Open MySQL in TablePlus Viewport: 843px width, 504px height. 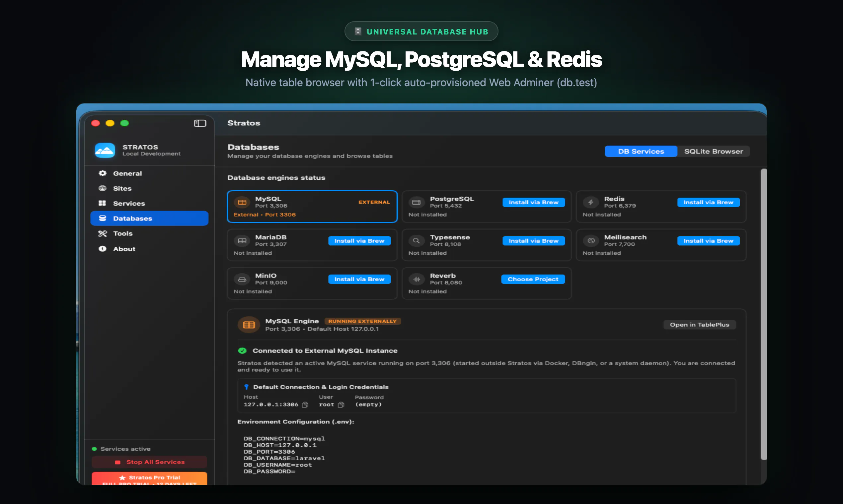(700, 325)
